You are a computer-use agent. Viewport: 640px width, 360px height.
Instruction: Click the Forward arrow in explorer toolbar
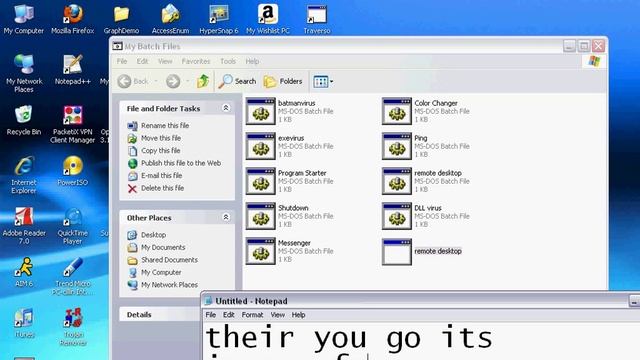[173, 81]
